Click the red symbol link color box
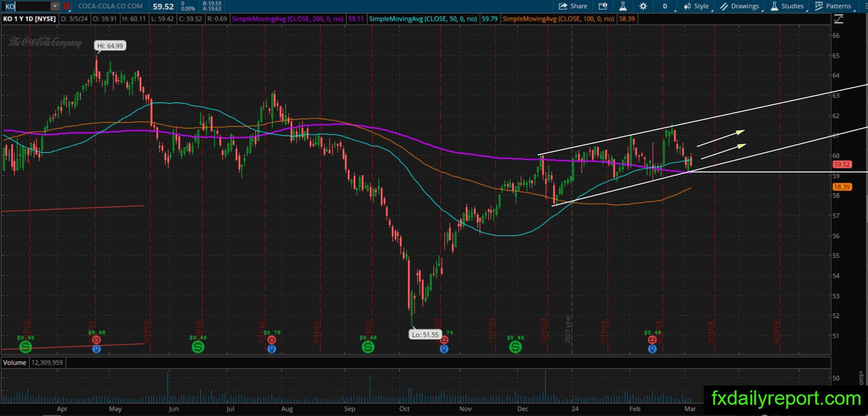This screenshot has height=416, width=868. (67, 6)
